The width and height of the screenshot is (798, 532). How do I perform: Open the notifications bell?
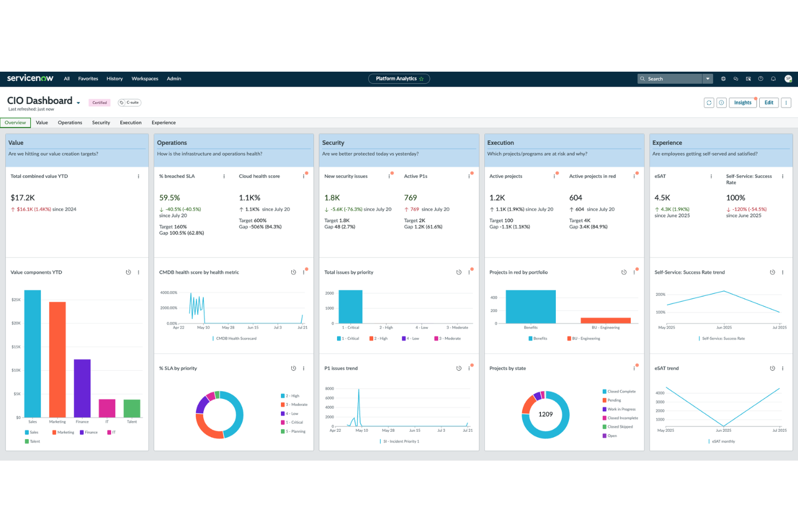(x=773, y=79)
